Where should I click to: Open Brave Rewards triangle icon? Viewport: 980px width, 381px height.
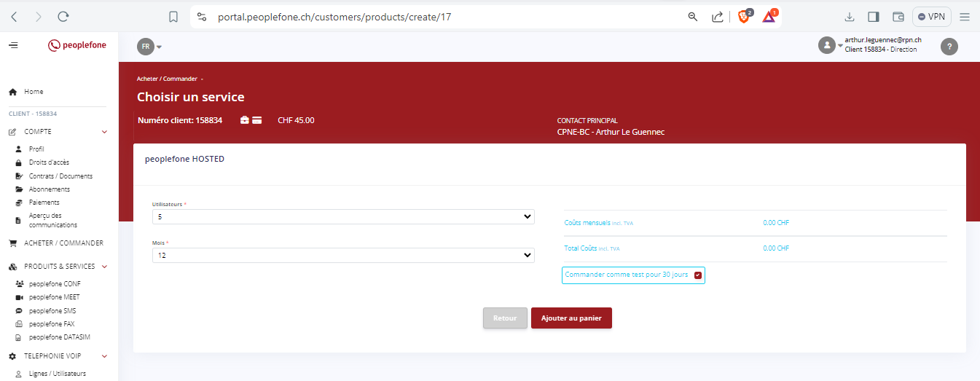(x=769, y=16)
